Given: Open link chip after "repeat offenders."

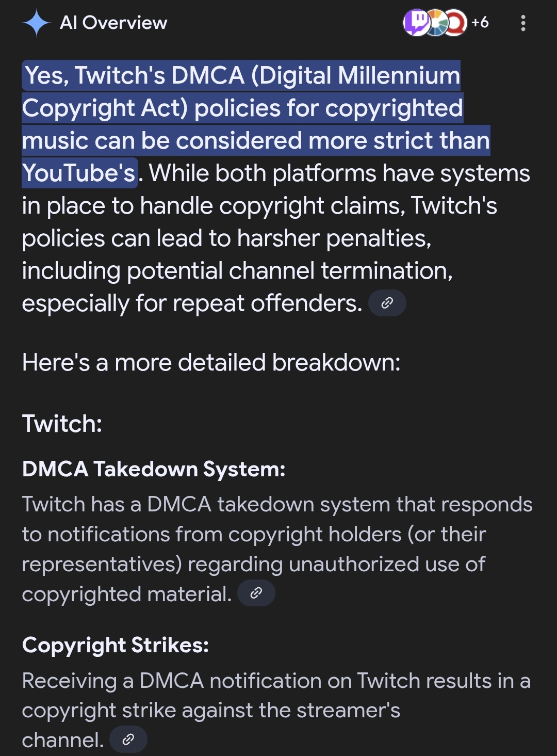Looking at the screenshot, I should pos(387,303).
